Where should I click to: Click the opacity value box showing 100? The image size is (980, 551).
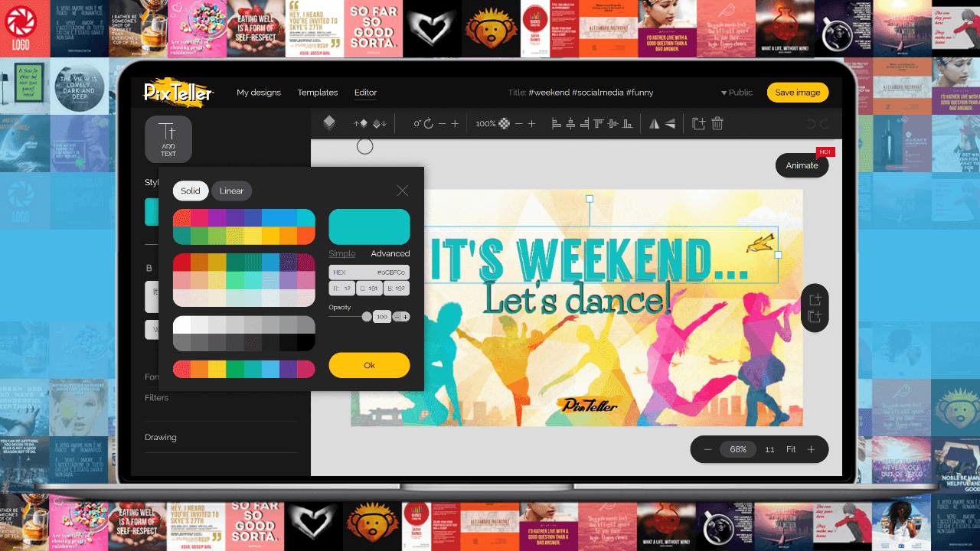tap(382, 317)
